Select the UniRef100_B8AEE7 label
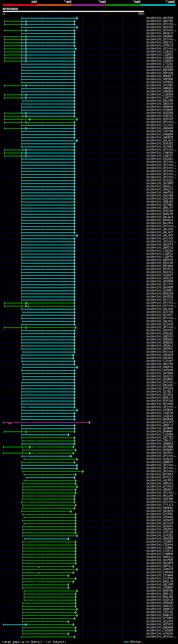178x644 pixels. (x=160, y=76)
